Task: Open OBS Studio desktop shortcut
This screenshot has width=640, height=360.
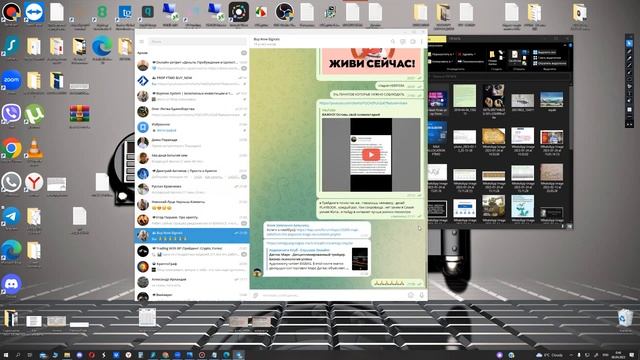Action: click(x=284, y=13)
